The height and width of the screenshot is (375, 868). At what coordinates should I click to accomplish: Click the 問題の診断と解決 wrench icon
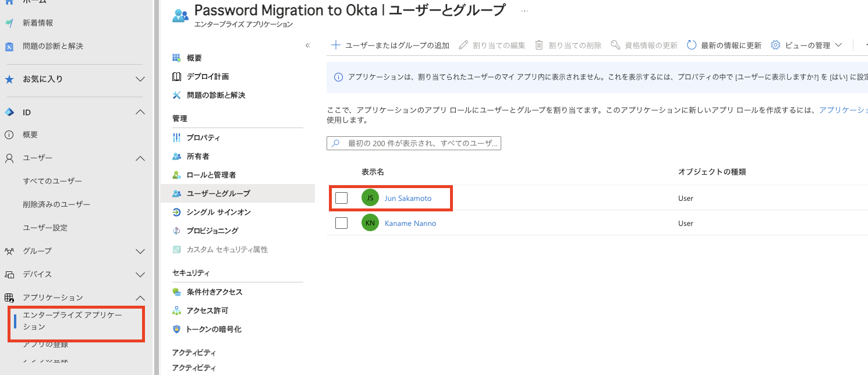click(177, 95)
